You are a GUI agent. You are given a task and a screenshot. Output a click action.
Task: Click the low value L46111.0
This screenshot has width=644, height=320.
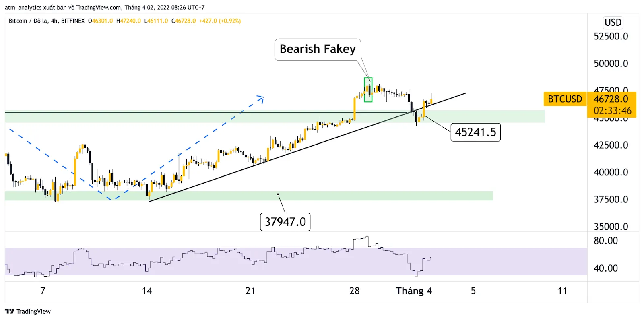click(156, 21)
